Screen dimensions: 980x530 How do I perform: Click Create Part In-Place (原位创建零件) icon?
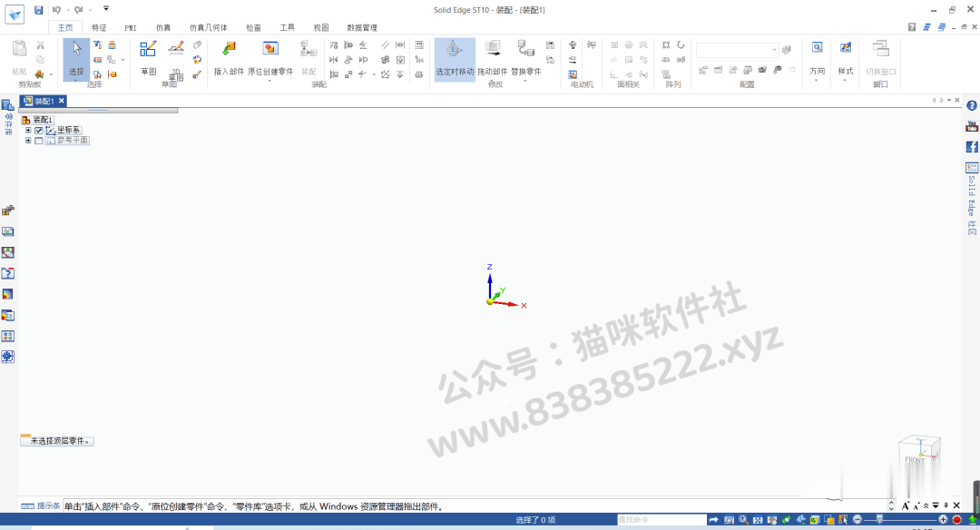point(270,49)
